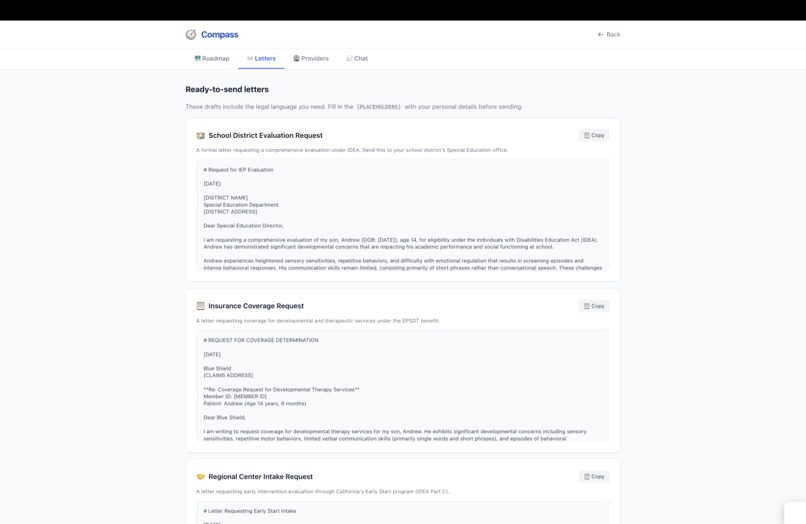806x524 pixels.
Task: Click the Insurance Coverage Request heading
Action: pos(256,306)
